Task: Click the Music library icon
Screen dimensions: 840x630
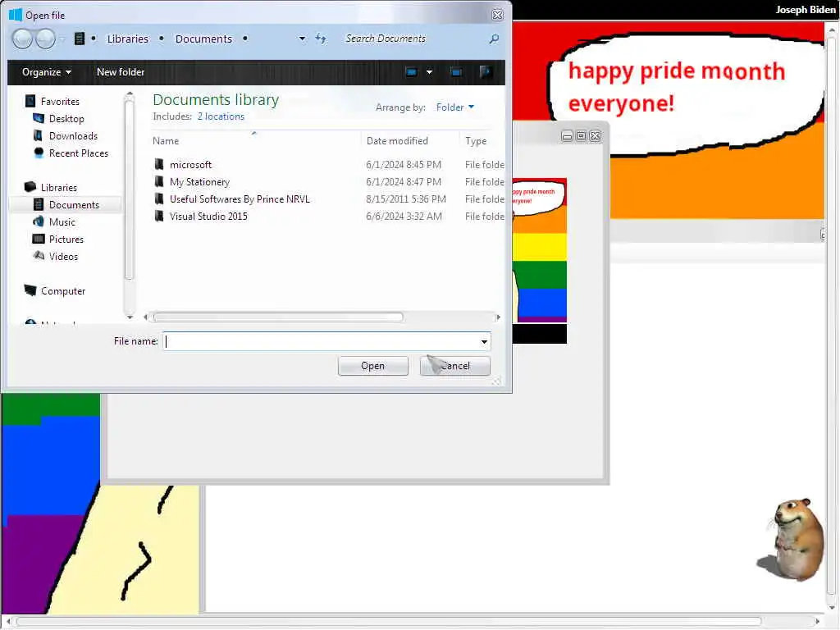Action: coord(39,221)
